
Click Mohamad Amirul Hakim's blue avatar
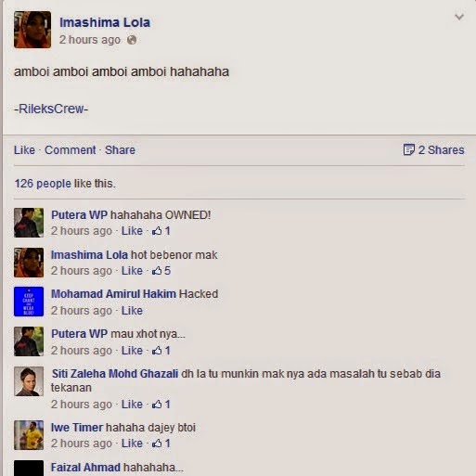pos(29,302)
